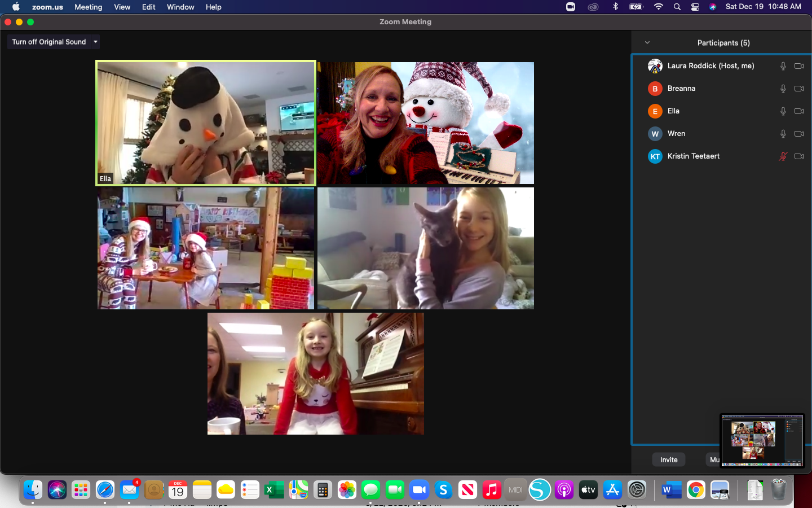The image size is (812, 508).
Task: Open the News app from the Dock
Action: click(467, 490)
